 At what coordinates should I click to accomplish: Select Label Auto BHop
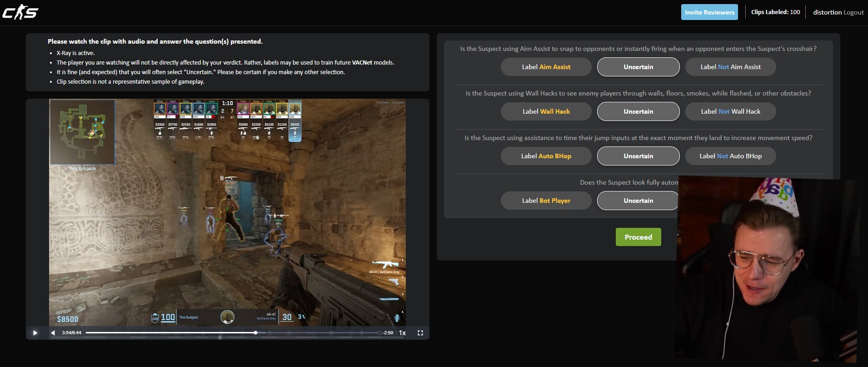546,156
